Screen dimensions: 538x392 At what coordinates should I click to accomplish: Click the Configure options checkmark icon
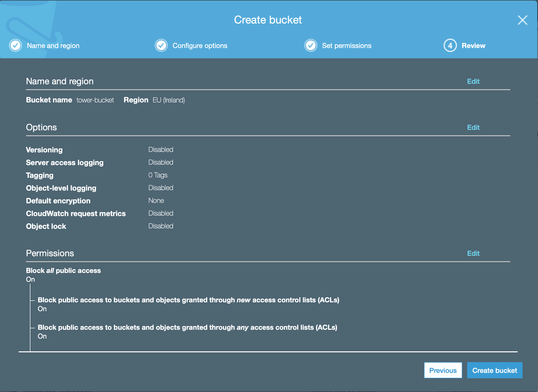point(161,46)
